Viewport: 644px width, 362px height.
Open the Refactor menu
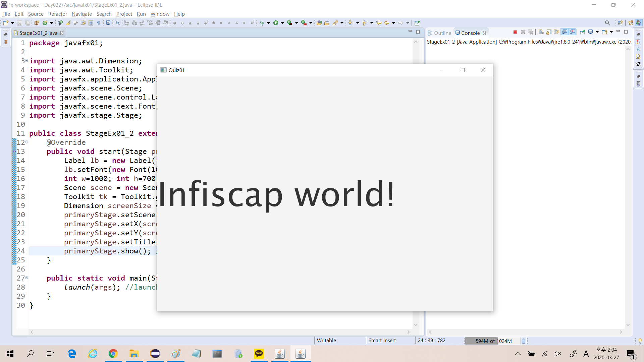coord(57,14)
